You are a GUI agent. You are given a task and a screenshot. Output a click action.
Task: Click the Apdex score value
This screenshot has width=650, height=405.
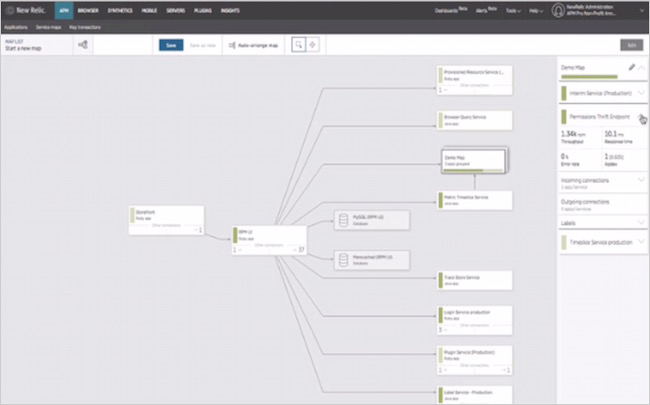point(614,159)
